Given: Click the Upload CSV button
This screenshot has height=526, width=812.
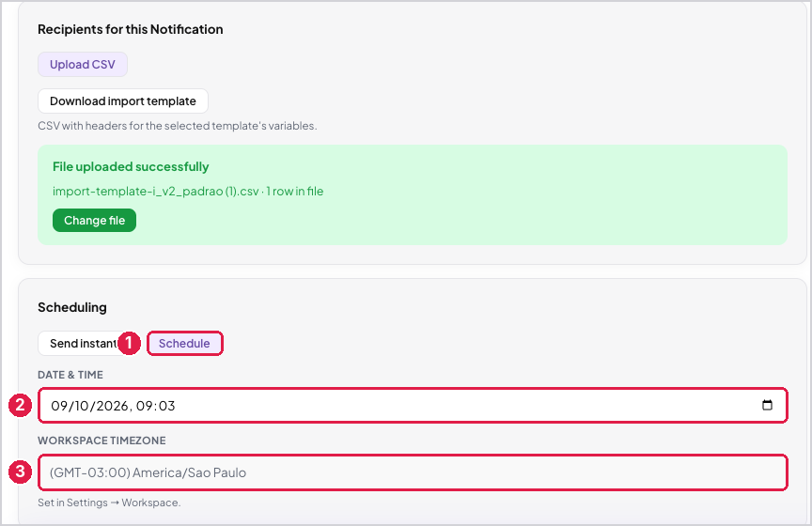Looking at the screenshot, I should (83, 64).
